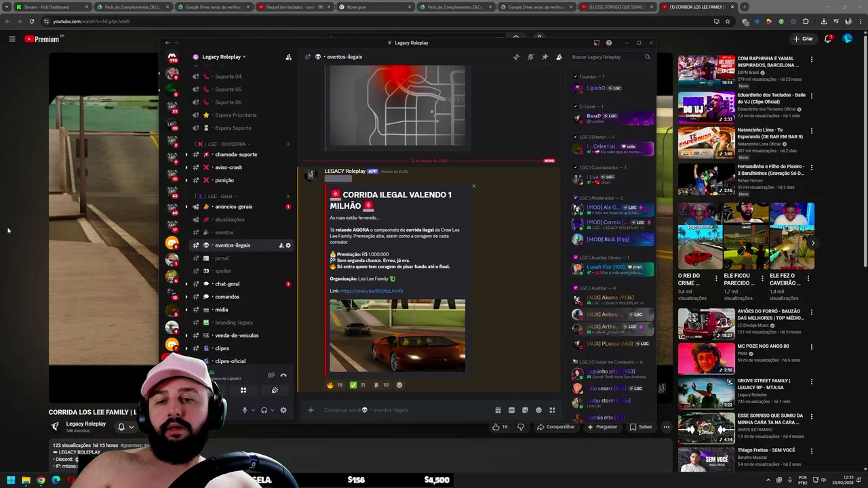Dislike the YouTube video
The height and width of the screenshot is (488, 868).
(x=521, y=427)
